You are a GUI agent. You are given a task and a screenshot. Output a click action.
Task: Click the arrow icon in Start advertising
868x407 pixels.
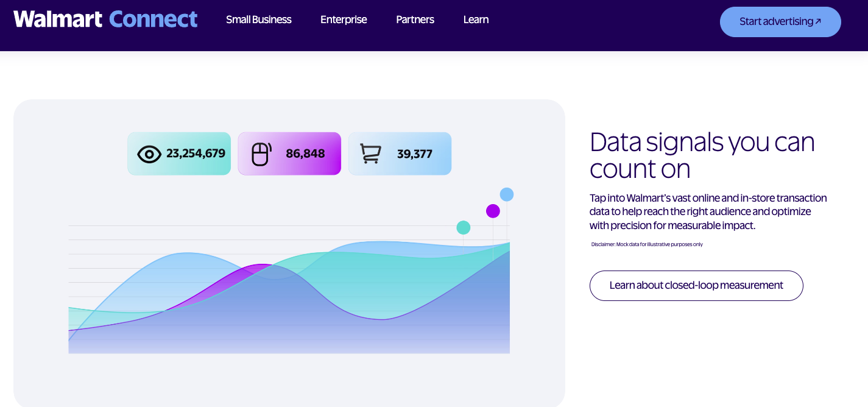pos(818,21)
